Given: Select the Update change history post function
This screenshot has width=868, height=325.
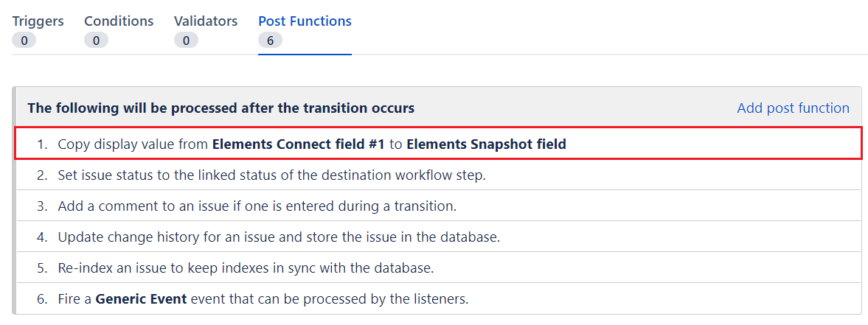Looking at the screenshot, I should pos(279,237).
